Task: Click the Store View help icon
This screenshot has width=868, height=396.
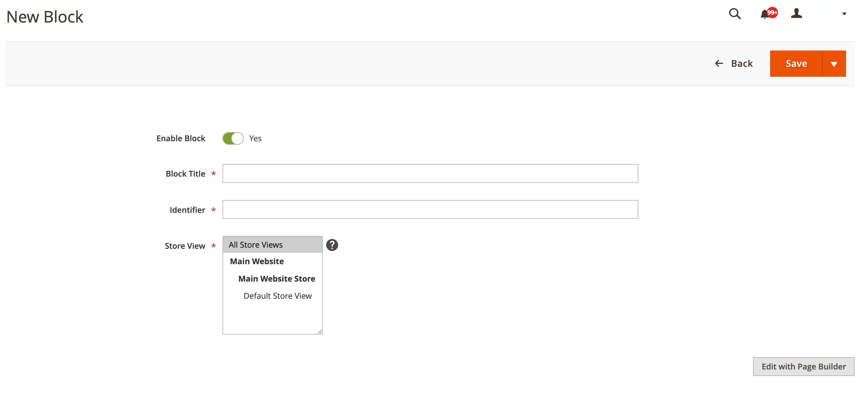Action: [x=332, y=245]
